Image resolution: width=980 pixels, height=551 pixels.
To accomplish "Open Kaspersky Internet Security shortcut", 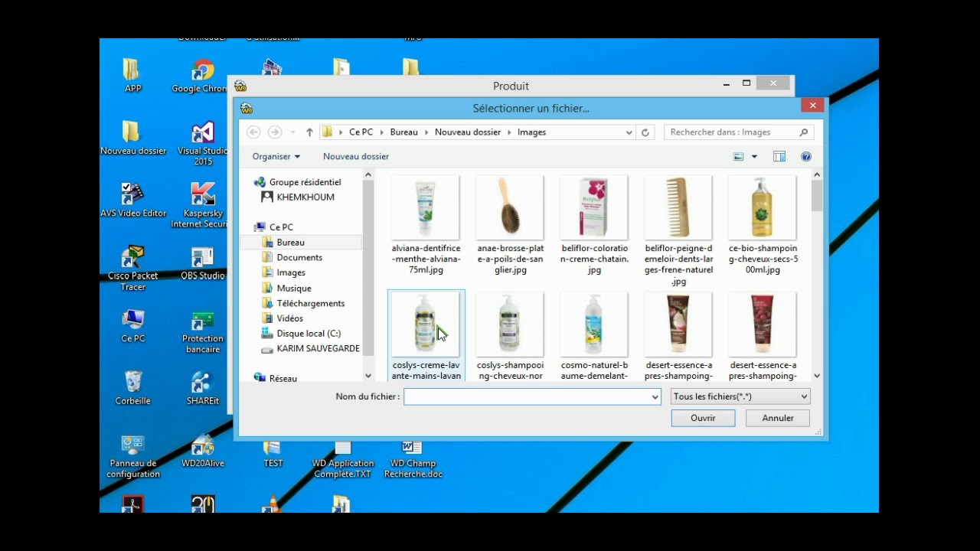I will [201, 205].
